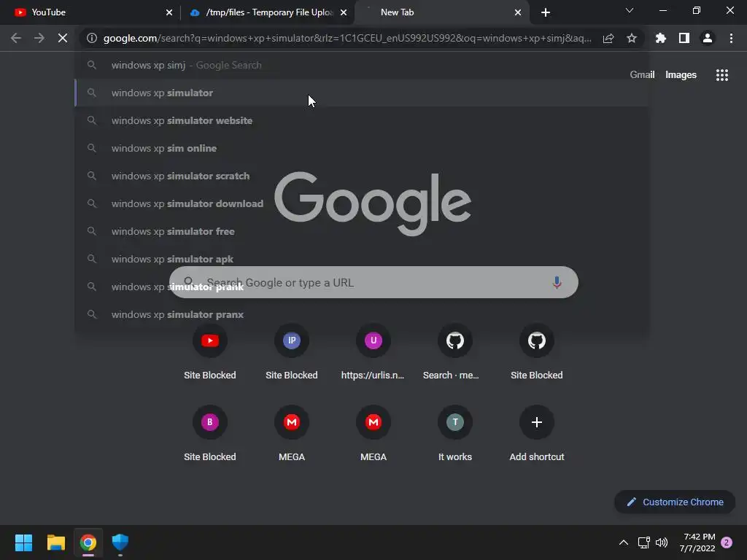Open network status in system tray
Viewport: 747px width, 560px height.
643,542
